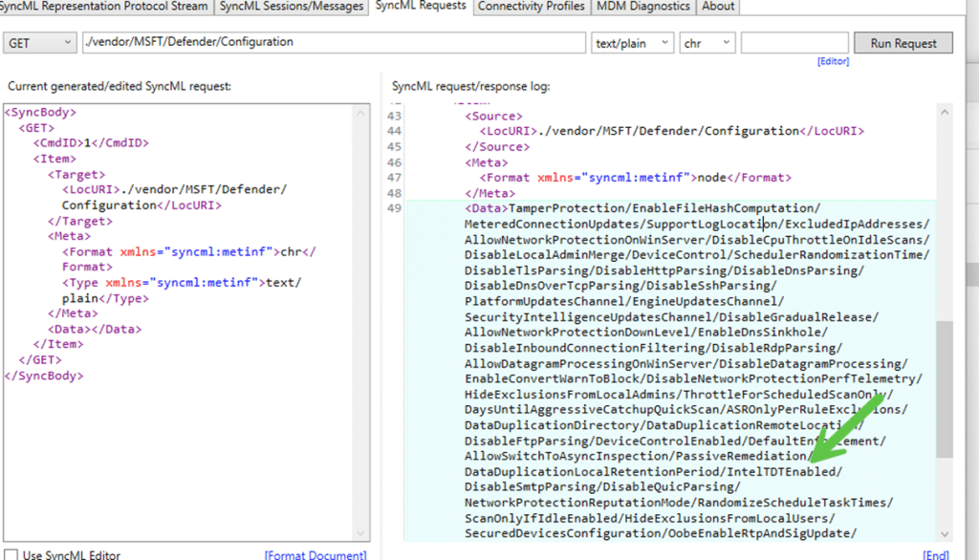The image size is (979, 560).
Task: Click the response log scroll up arrow
Action: pyautogui.click(x=946, y=112)
